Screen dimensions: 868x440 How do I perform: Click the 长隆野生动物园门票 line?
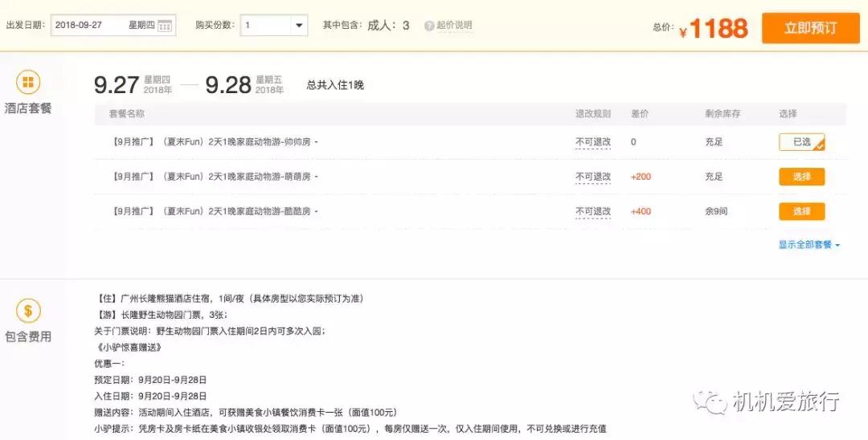pos(161,315)
